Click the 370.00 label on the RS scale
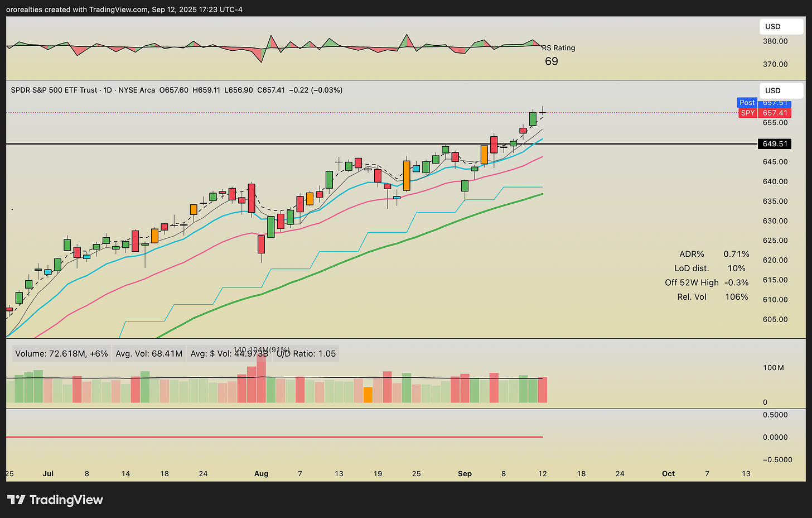This screenshot has width=812, height=518. [775, 64]
